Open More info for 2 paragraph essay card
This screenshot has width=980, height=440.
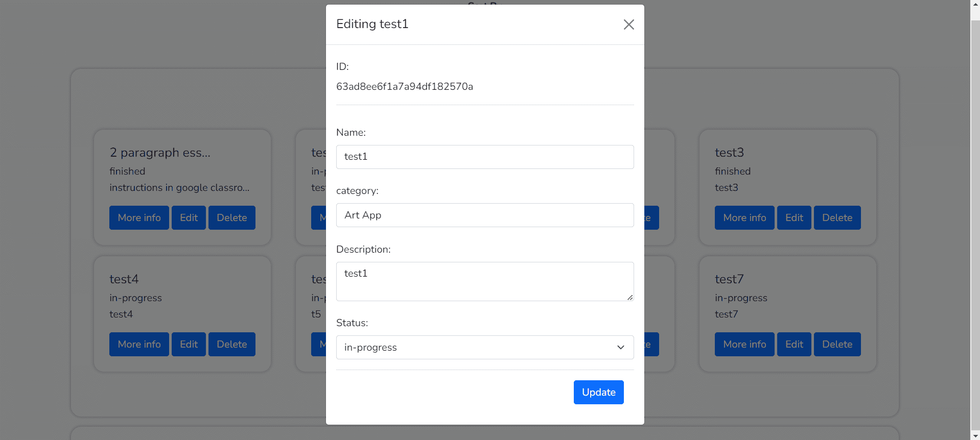pyautogui.click(x=139, y=218)
